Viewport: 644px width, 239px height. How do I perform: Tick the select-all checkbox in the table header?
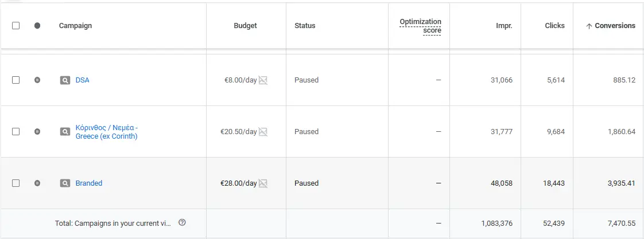coord(16,26)
